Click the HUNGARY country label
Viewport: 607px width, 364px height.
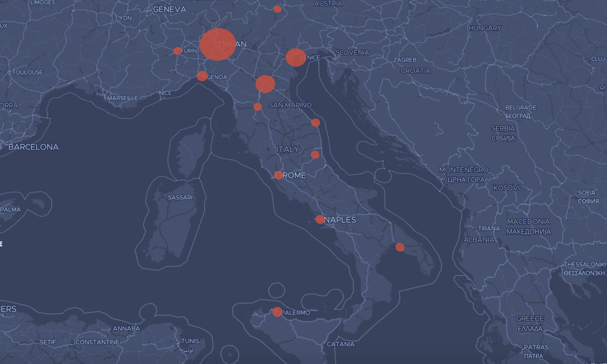pos(485,28)
